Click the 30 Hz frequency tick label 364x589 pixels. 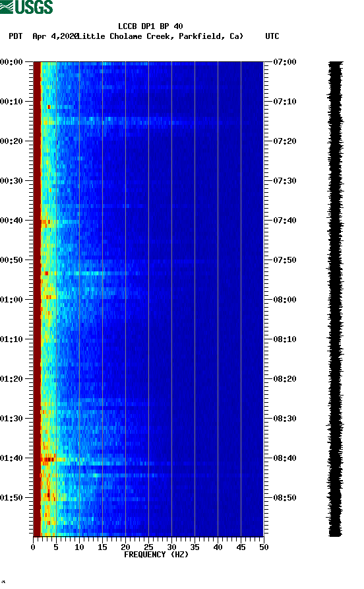(171, 547)
